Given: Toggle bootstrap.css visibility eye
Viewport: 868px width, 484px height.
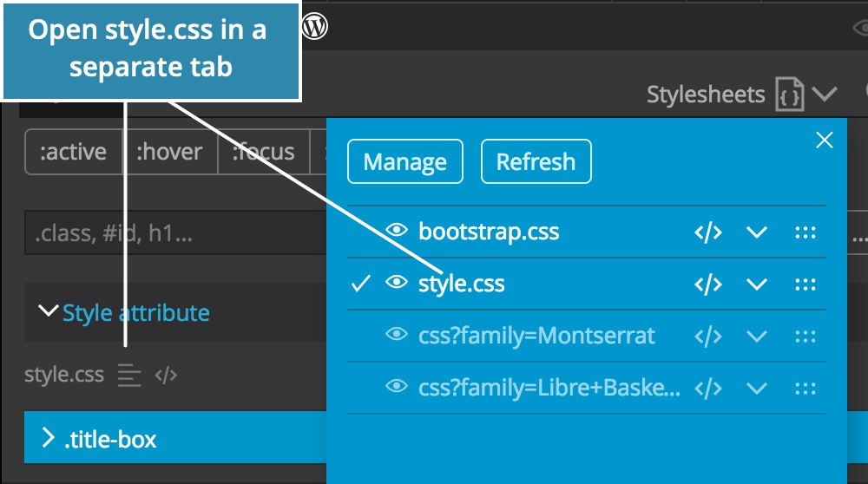Looking at the screenshot, I should click(397, 230).
